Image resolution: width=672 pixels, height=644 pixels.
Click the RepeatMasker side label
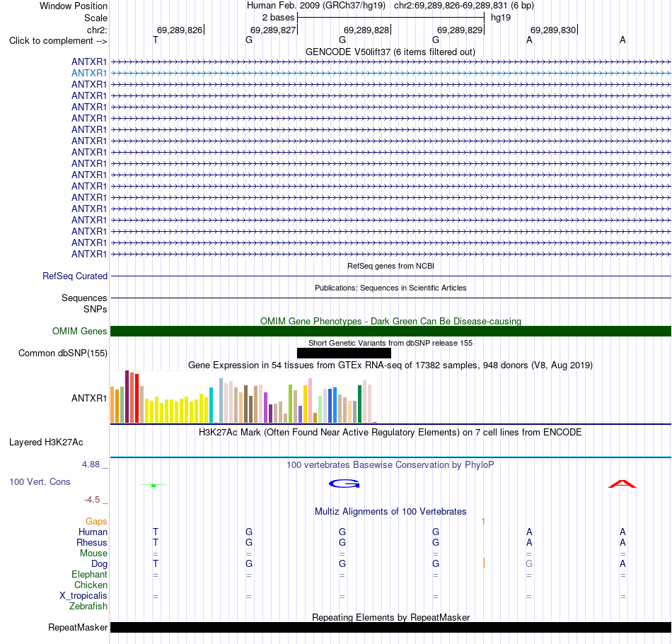click(x=78, y=628)
